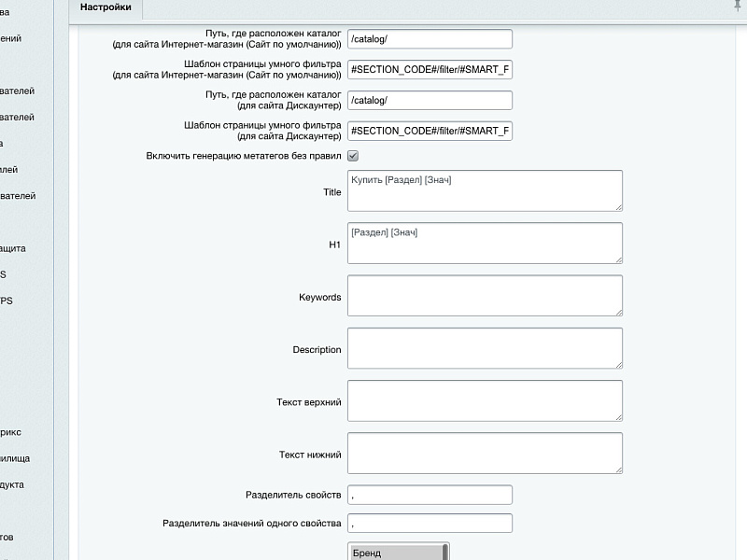The image size is (747, 560).
Task: Click the Title template text area
Action: pos(484,191)
